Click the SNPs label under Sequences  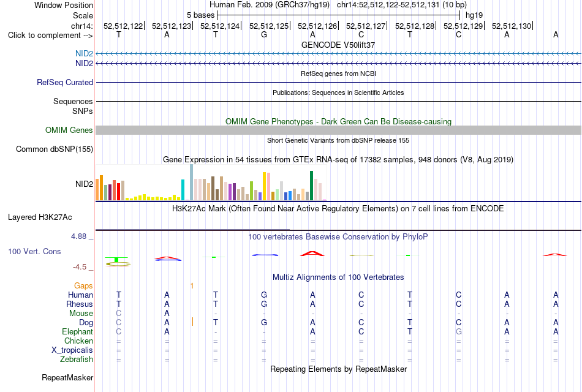pyautogui.click(x=83, y=111)
